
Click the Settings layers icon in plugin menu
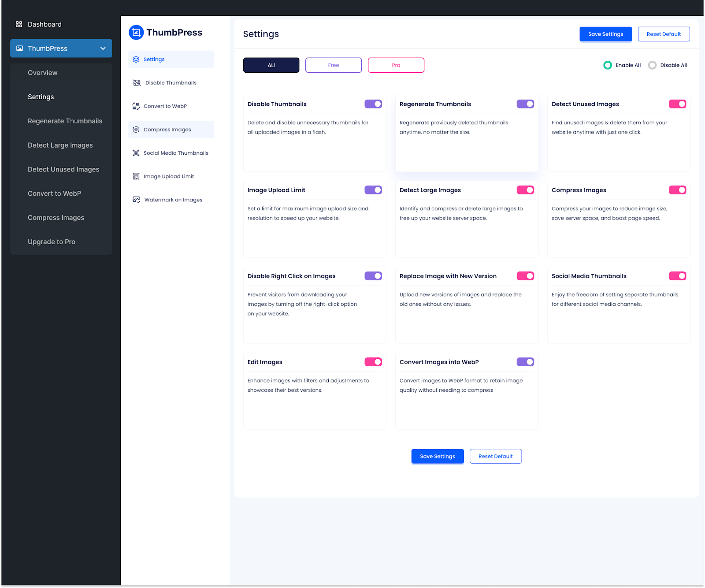(x=136, y=59)
